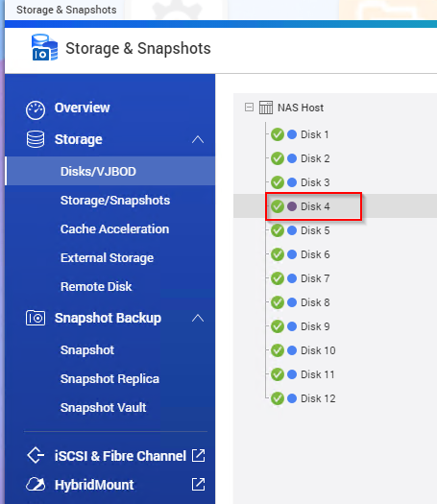Click the Overview gauge icon
The height and width of the screenshot is (504, 437).
click(x=36, y=110)
